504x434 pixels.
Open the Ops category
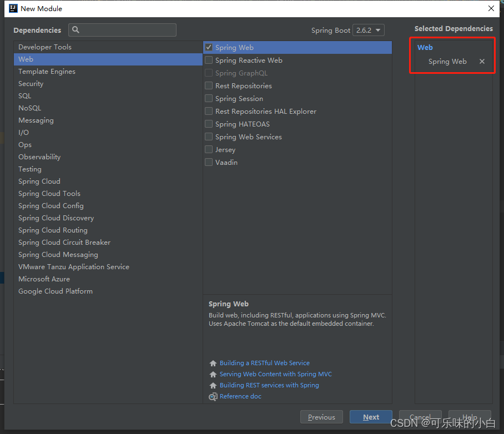click(x=108, y=145)
